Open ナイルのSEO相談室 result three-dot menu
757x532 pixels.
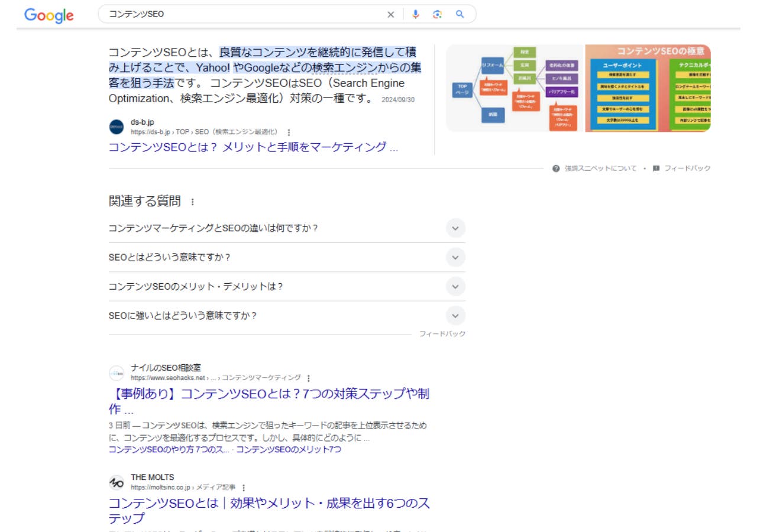[308, 378]
